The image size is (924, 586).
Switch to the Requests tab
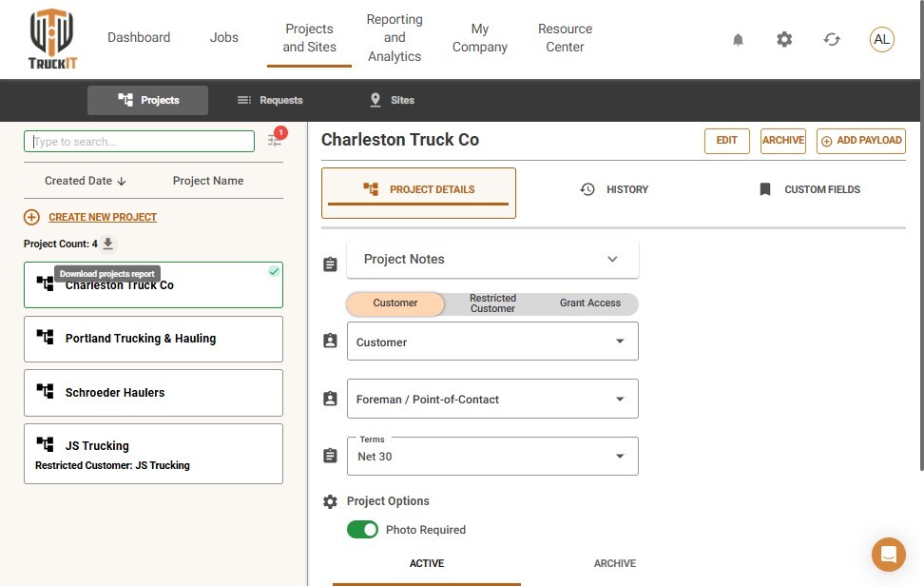[270, 100]
